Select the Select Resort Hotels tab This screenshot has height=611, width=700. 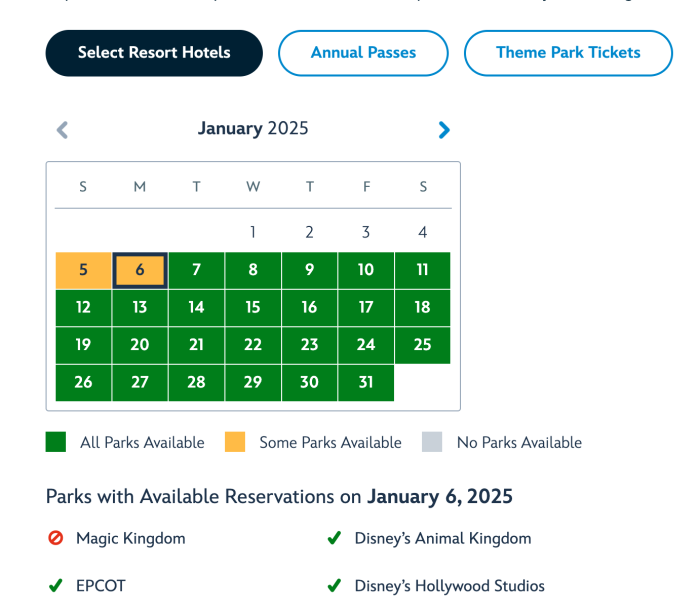(x=154, y=53)
